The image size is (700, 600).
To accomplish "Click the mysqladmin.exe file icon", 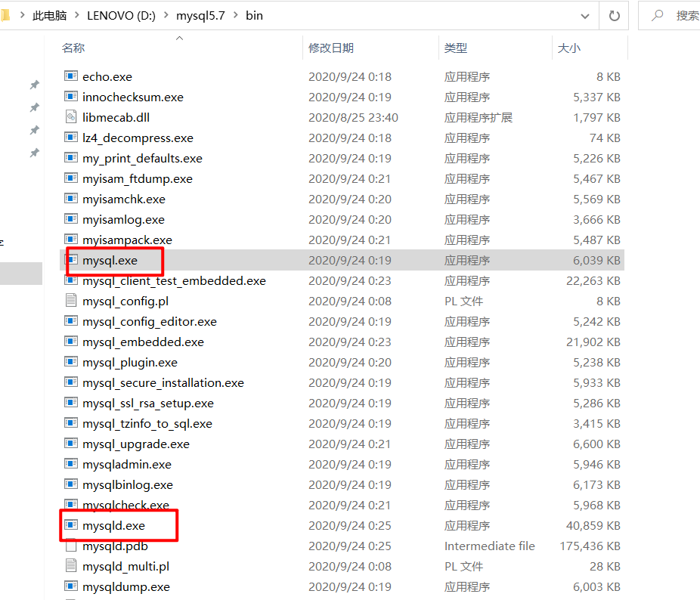I will click(x=71, y=464).
